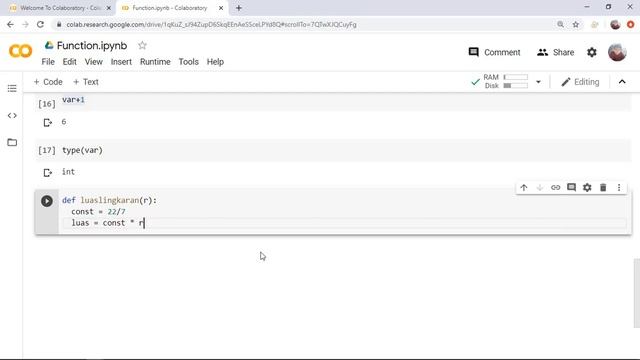
Task: Open the user account avatar
Action: coord(617,52)
